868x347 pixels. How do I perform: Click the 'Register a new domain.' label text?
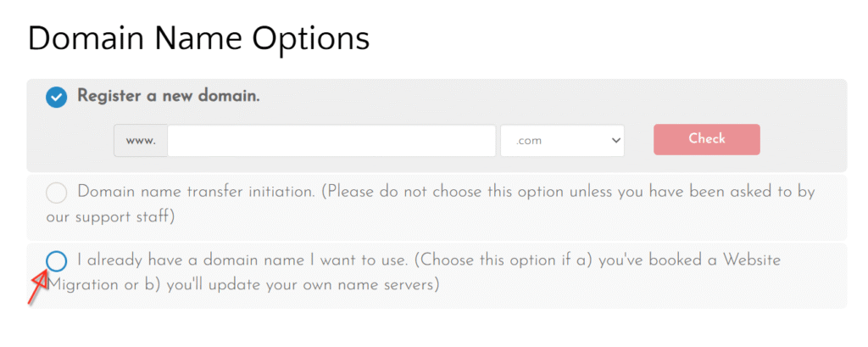168,96
